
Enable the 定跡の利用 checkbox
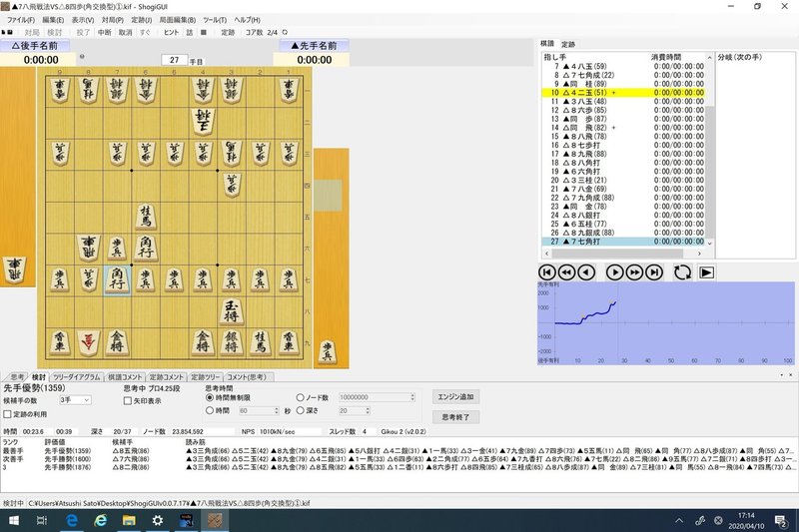tap(7, 414)
